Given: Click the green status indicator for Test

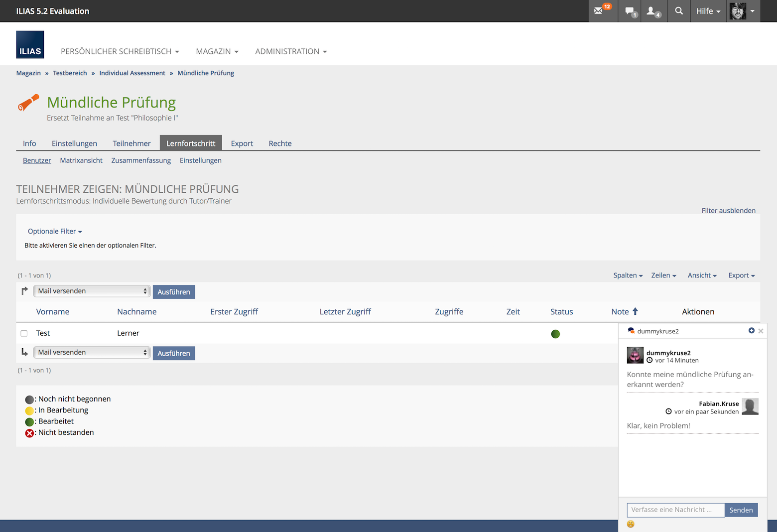Looking at the screenshot, I should [x=555, y=334].
